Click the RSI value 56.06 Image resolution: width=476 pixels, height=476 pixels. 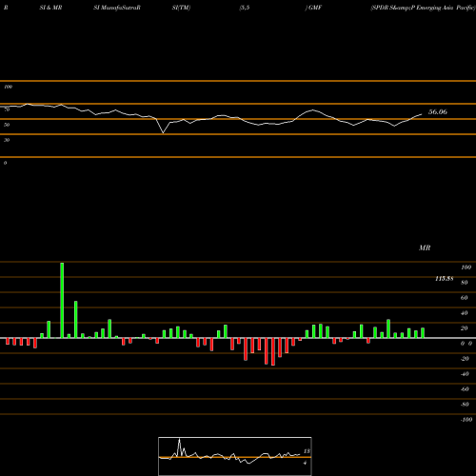coord(438,111)
